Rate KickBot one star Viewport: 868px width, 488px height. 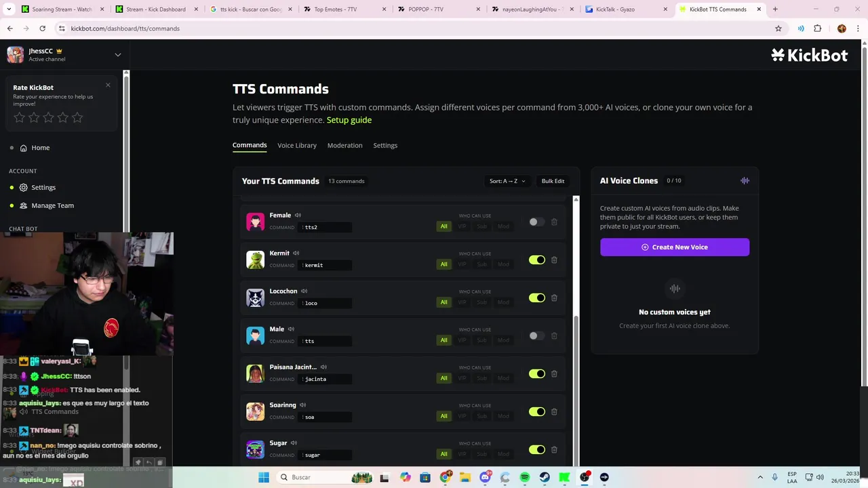(19, 118)
